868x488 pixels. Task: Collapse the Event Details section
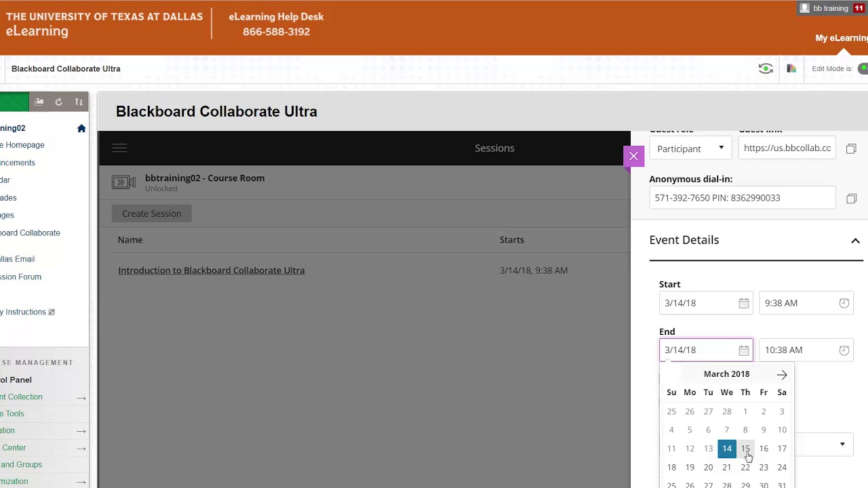[x=855, y=241]
